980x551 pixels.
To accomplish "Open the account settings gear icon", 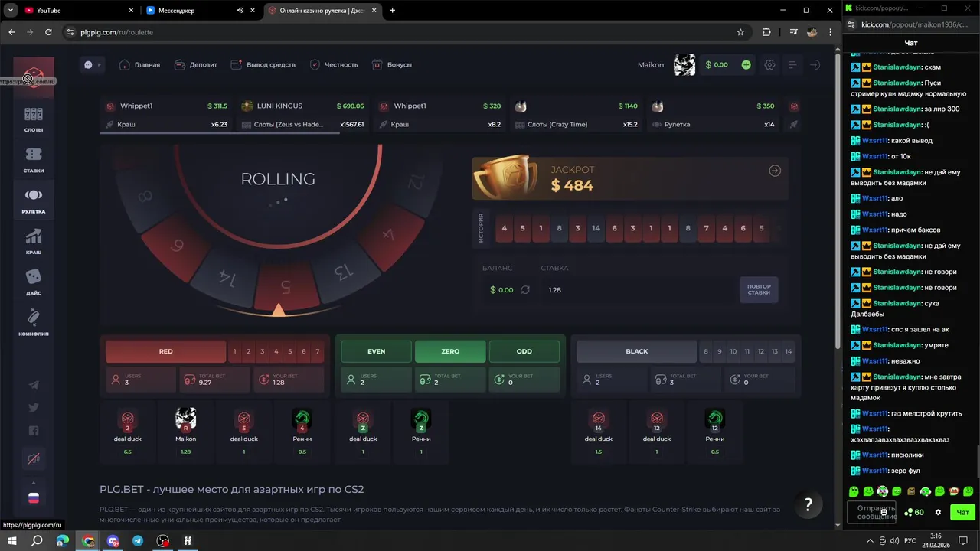I will tap(769, 65).
